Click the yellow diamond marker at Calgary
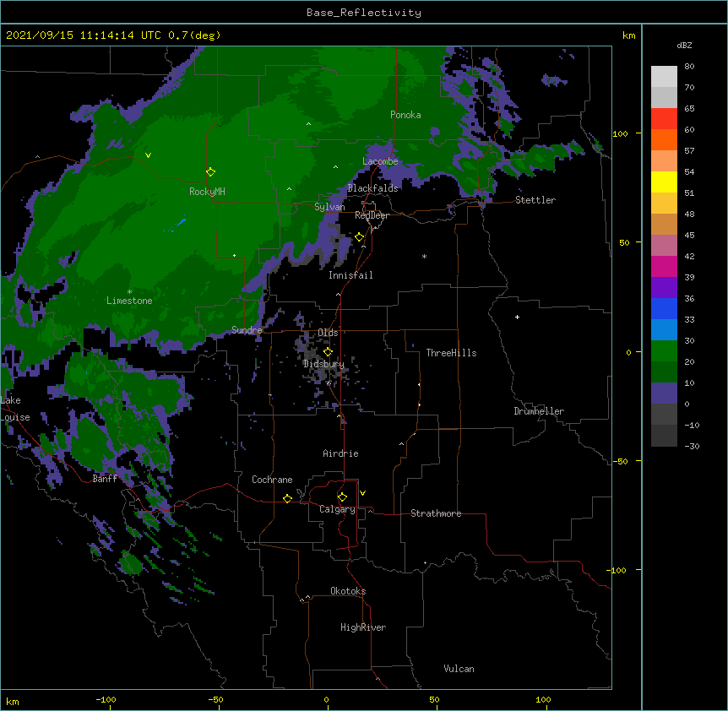Image resolution: width=728 pixels, height=711 pixels. coord(342,497)
